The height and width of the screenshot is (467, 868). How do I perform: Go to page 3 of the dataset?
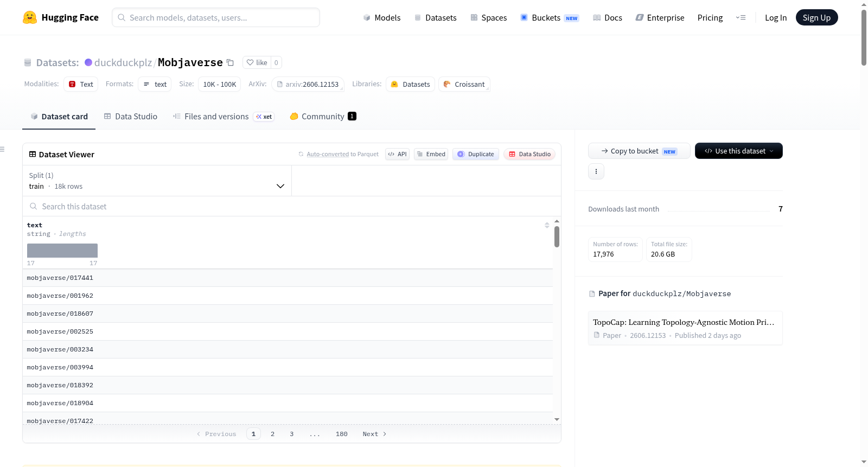[292, 434]
